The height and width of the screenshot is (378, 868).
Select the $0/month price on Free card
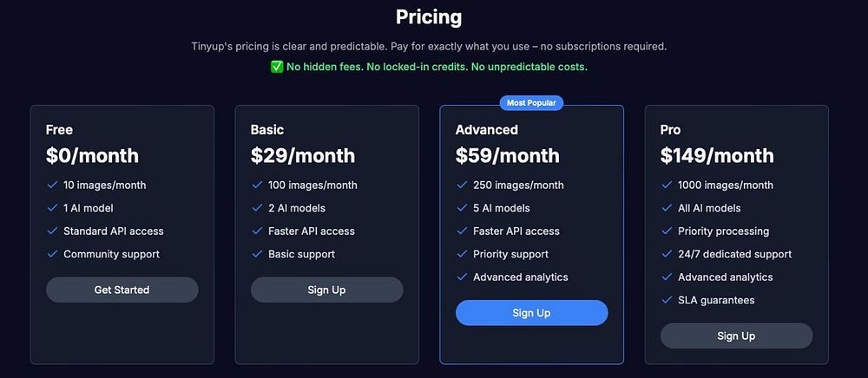(x=93, y=156)
